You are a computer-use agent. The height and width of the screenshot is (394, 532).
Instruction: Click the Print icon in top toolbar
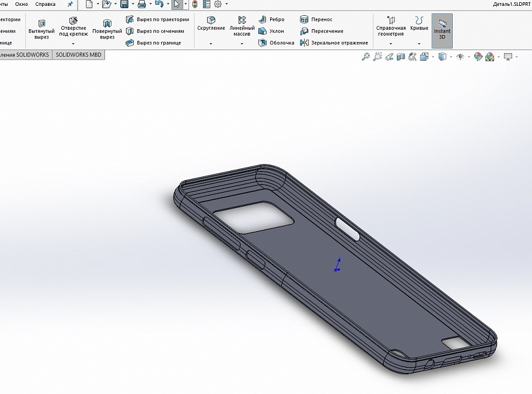(141, 4)
